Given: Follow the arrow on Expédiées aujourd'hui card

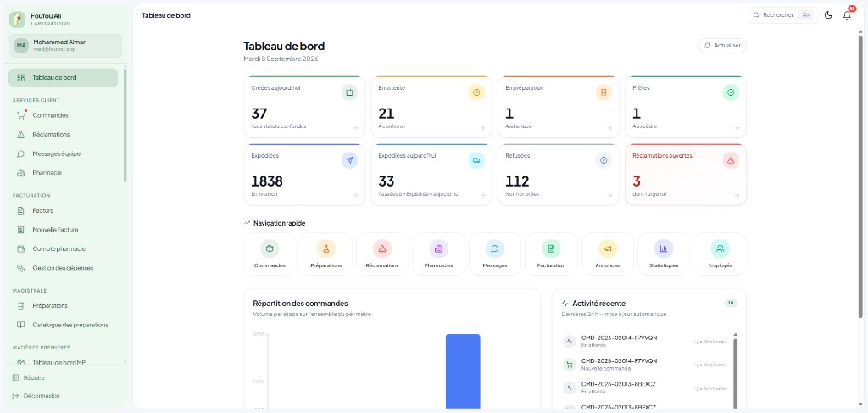Looking at the screenshot, I should pos(482,195).
